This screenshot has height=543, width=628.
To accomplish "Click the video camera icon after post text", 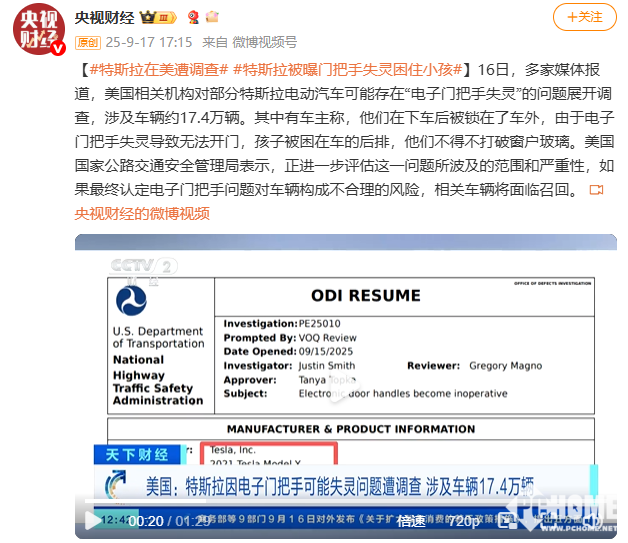I will click(x=596, y=190).
